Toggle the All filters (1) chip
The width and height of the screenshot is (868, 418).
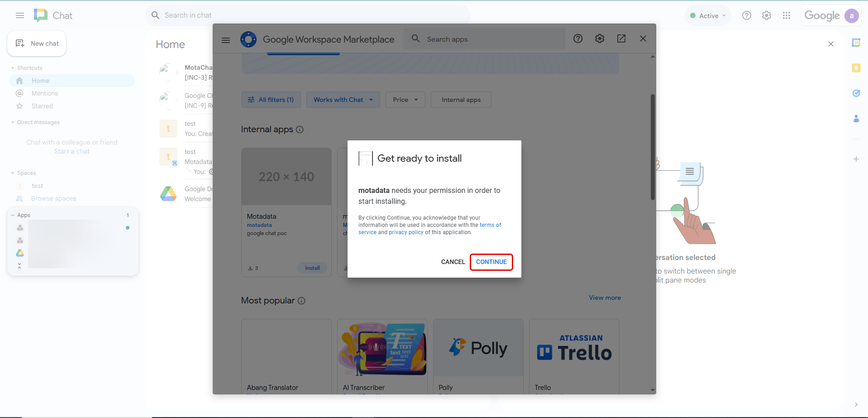point(271,100)
